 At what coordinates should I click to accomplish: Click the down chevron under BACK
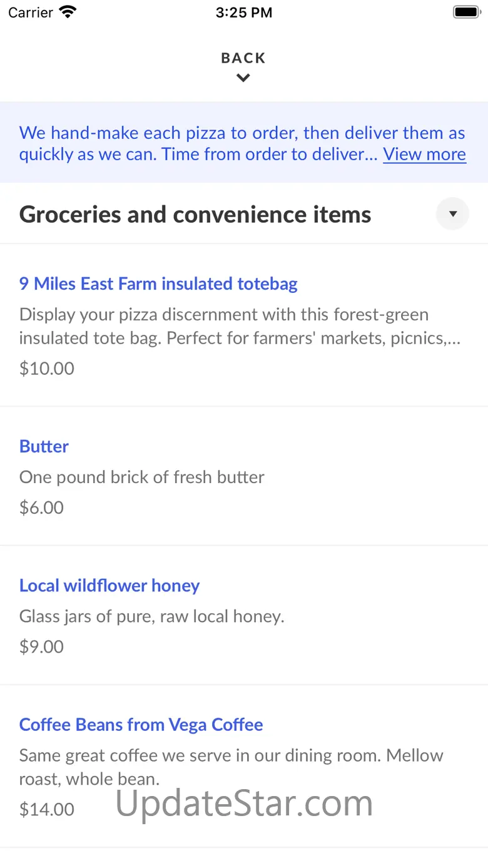pyautogui.click(x=243, y=78)
